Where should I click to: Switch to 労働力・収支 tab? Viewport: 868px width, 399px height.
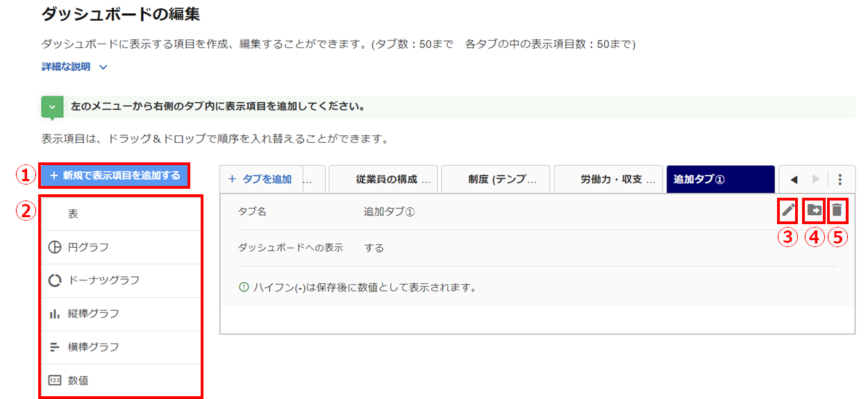tap(608, 180)
